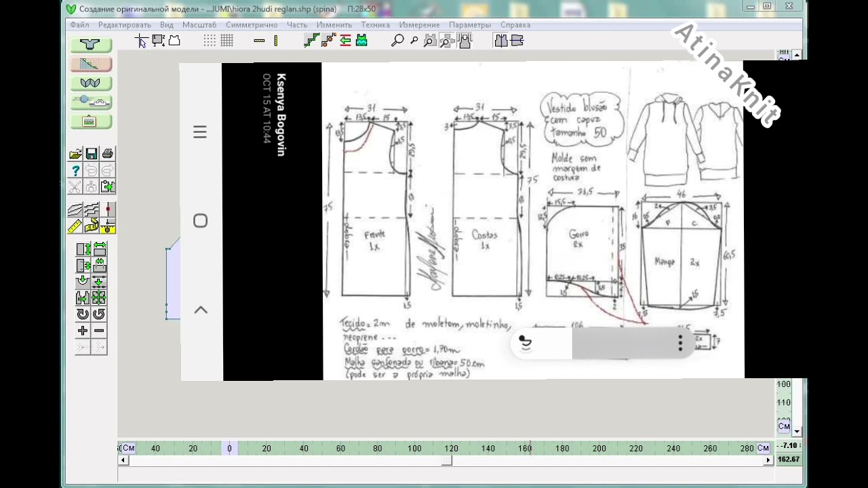868x488 pixels.
Task: Select the crosshair pointer tool
Action: (x=142, y=41)
